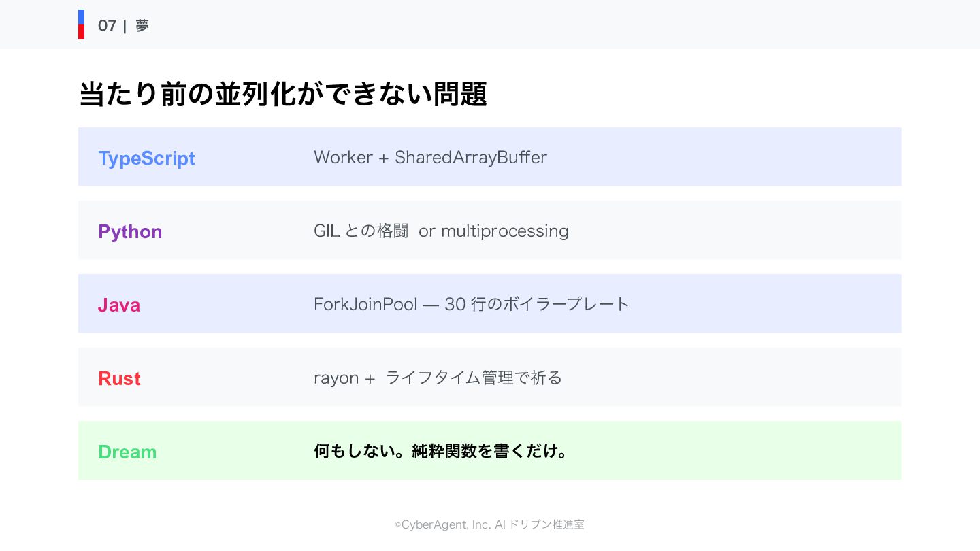Click ForkJoinPool — 30 行のボイラープレート text

pyautogui.click(x=472, y=304)
